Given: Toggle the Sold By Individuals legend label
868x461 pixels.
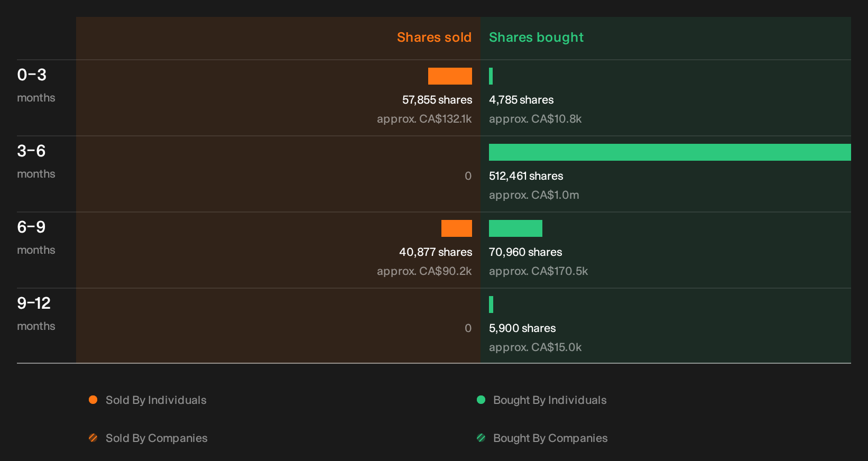Looking at the screenshot, I should coord(156,400).
